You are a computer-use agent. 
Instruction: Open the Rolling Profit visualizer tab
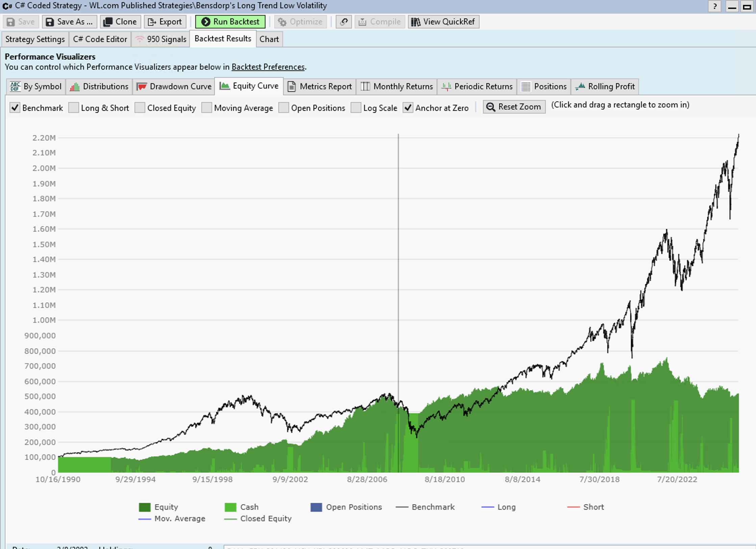click(605, 86)
